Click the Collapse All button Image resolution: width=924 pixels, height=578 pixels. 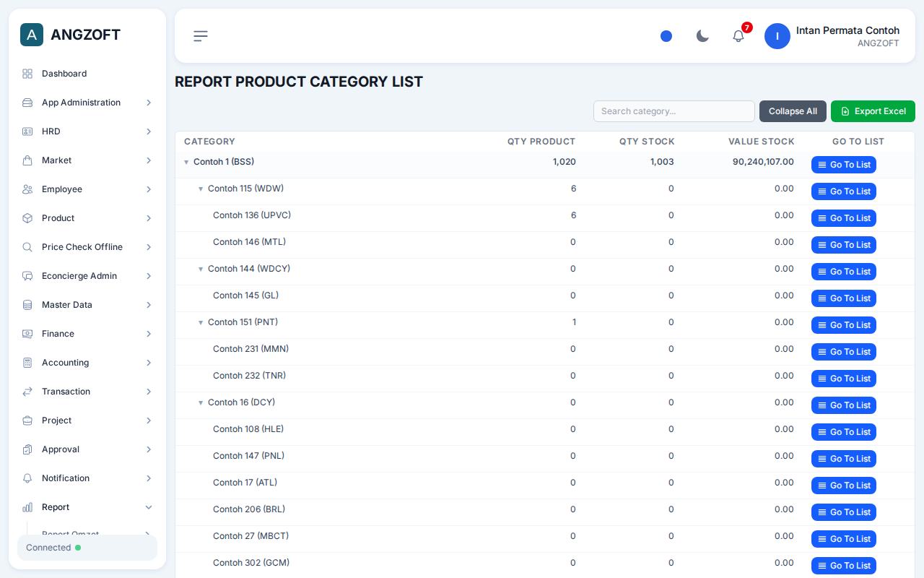point(793,111)
